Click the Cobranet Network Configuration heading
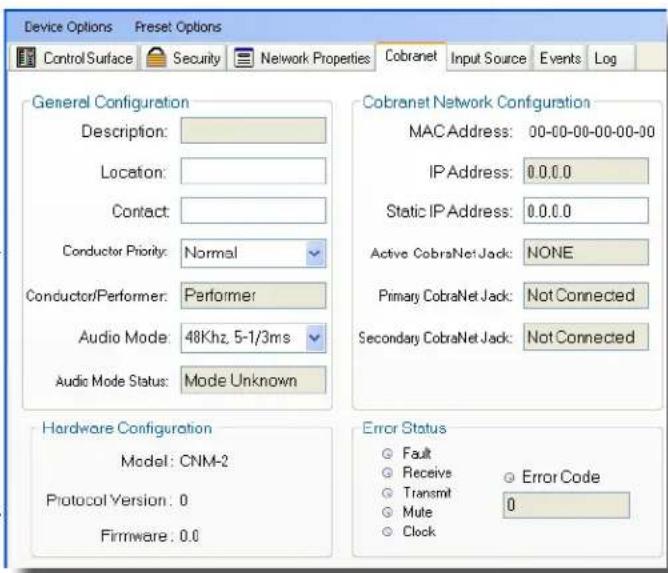The image size is (668, 573). click(x=476, y=102)
